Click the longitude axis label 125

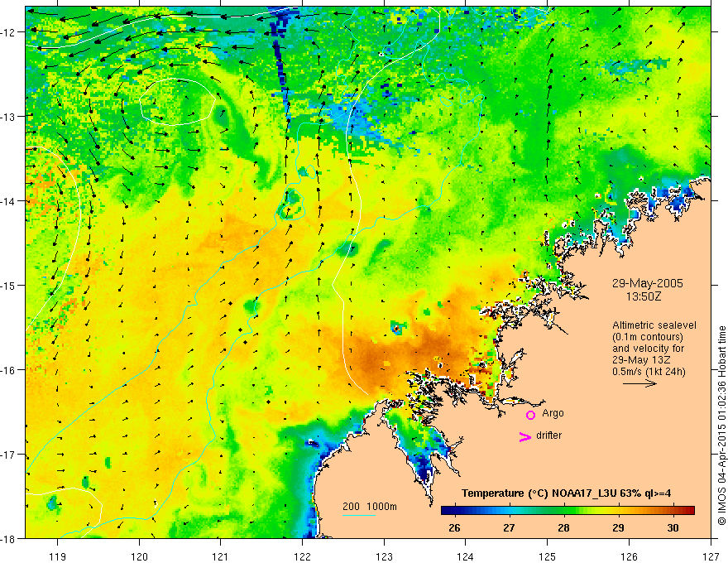548,556
